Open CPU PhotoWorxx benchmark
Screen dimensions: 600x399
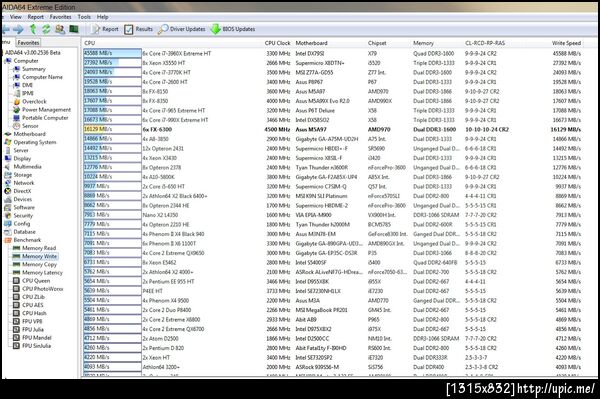42,289
